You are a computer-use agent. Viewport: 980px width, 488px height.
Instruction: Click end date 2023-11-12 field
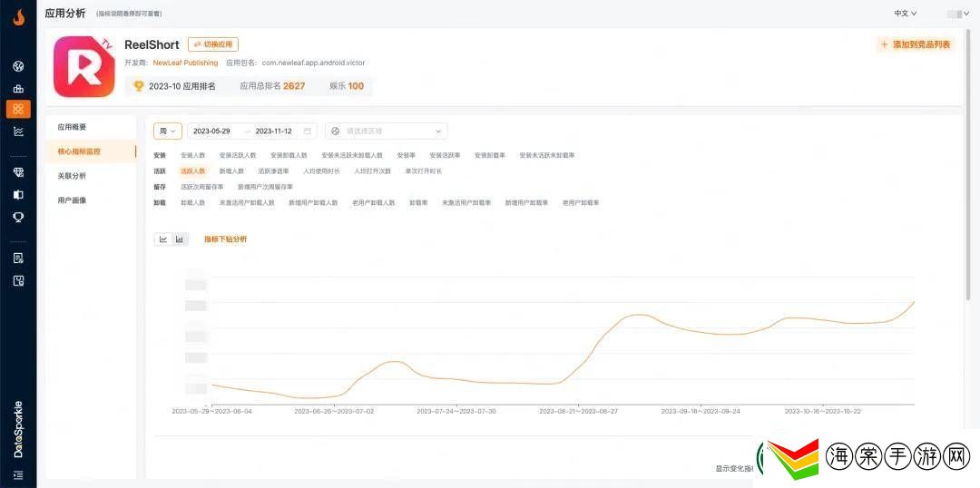(274, 132)
